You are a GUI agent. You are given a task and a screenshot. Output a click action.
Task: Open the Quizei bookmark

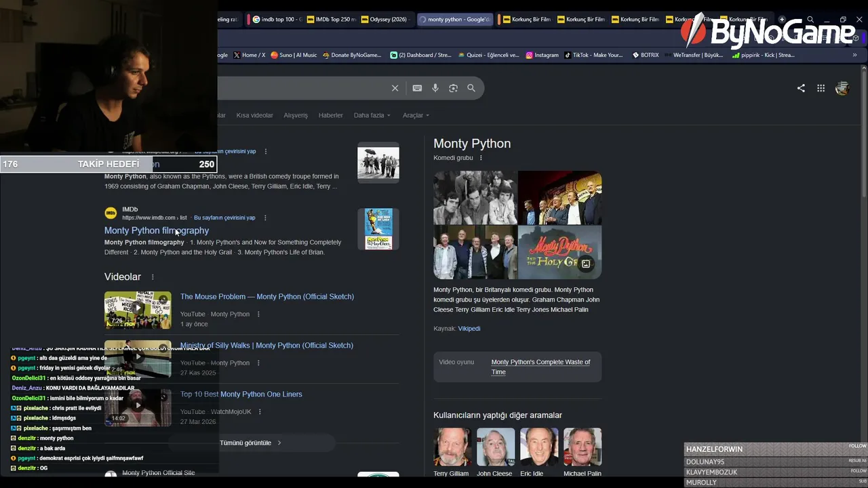[488, 55]
